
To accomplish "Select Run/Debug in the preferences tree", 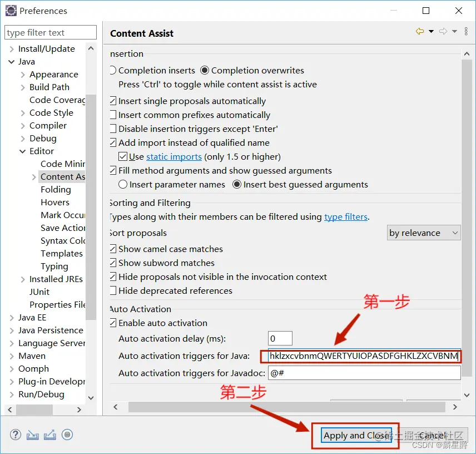I will tap(41, 394).
